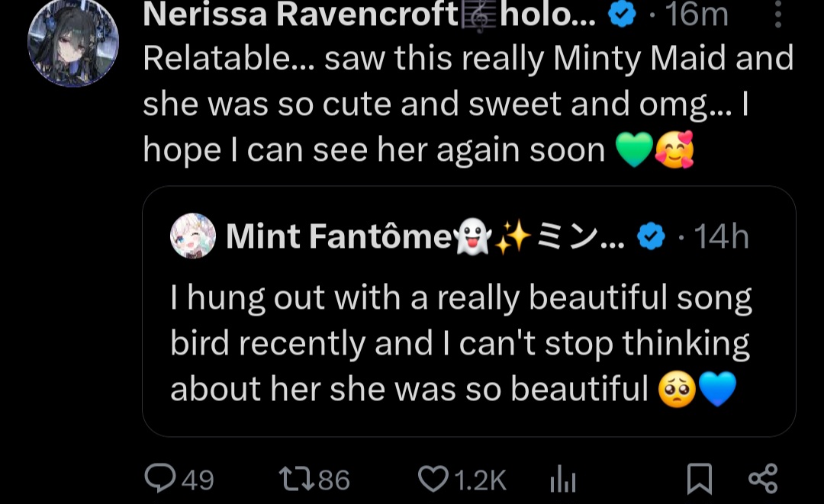Image resolution: width=824 pixels, height=504 pixels.
Task: Click the 14h quoted tweet timestamp
Action: 722,238
